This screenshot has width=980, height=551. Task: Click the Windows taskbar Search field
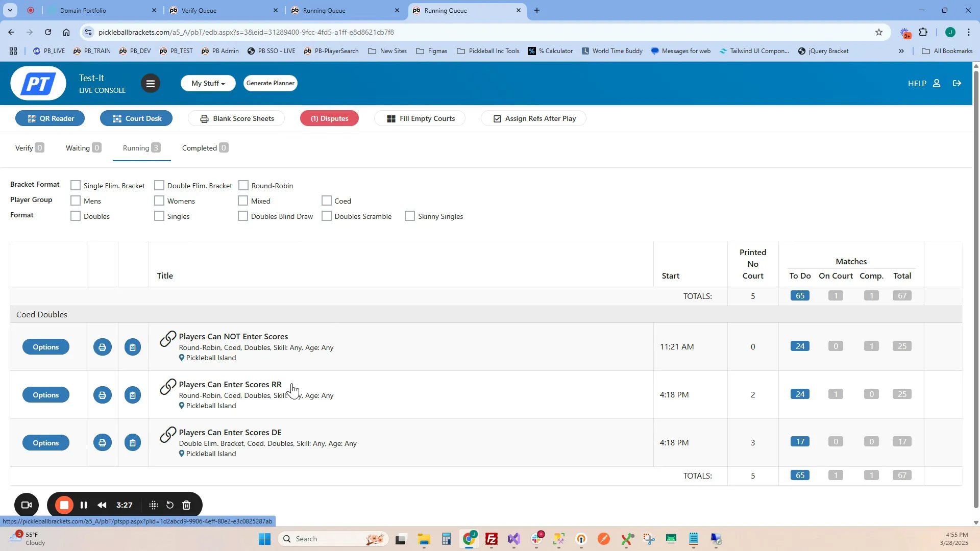pos(327,539)
